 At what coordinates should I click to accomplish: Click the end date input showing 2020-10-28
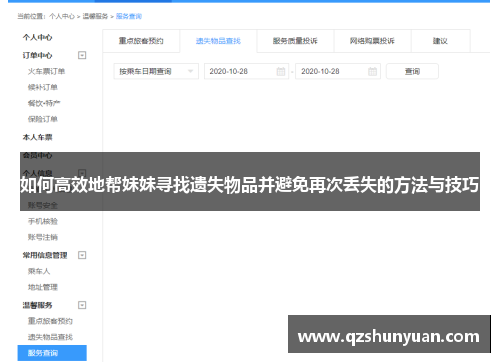(x=338, y=71)
